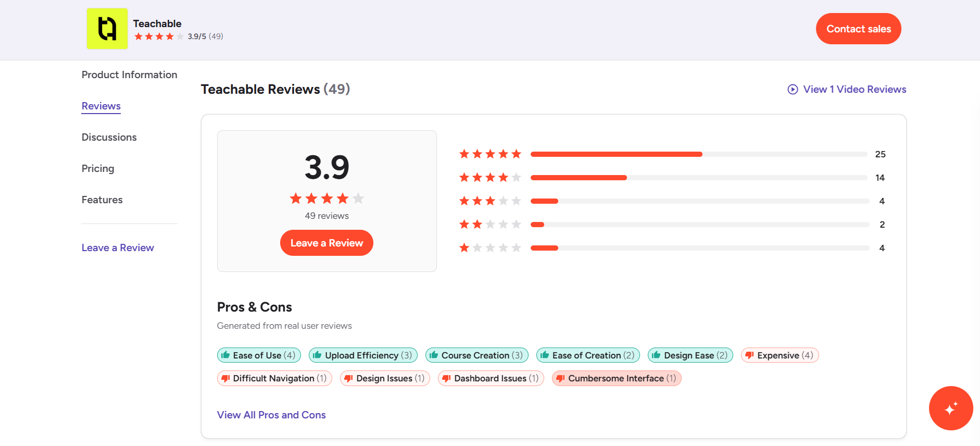
Task: Click the thumbs-down icon on Difficult Navigation
Action: tap(225, 378)
